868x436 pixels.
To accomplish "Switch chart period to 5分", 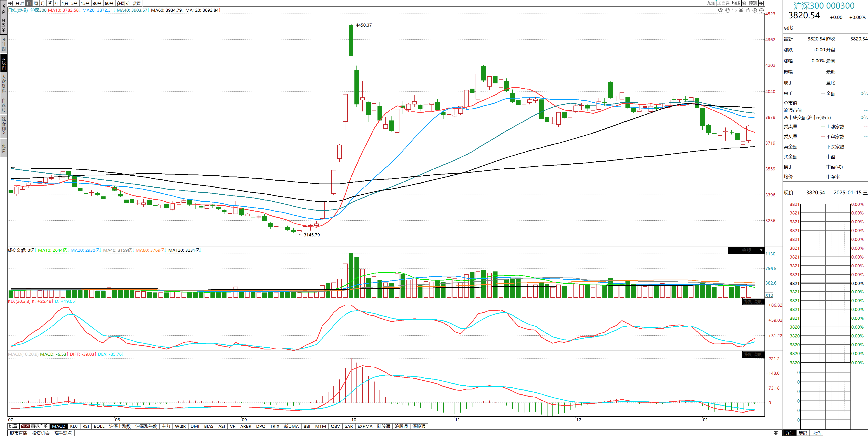I will click(x=74, y=3).
